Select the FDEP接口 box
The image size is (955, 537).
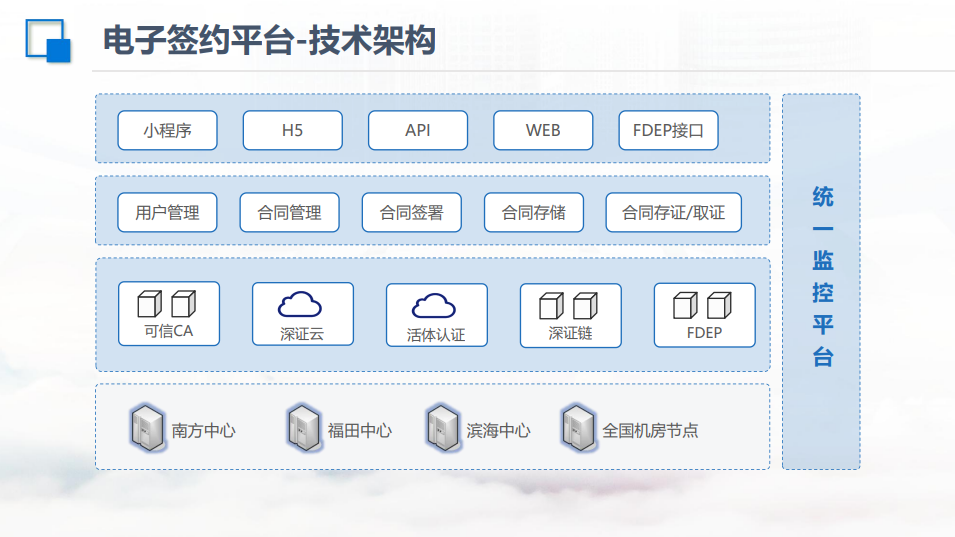point(668,130)
